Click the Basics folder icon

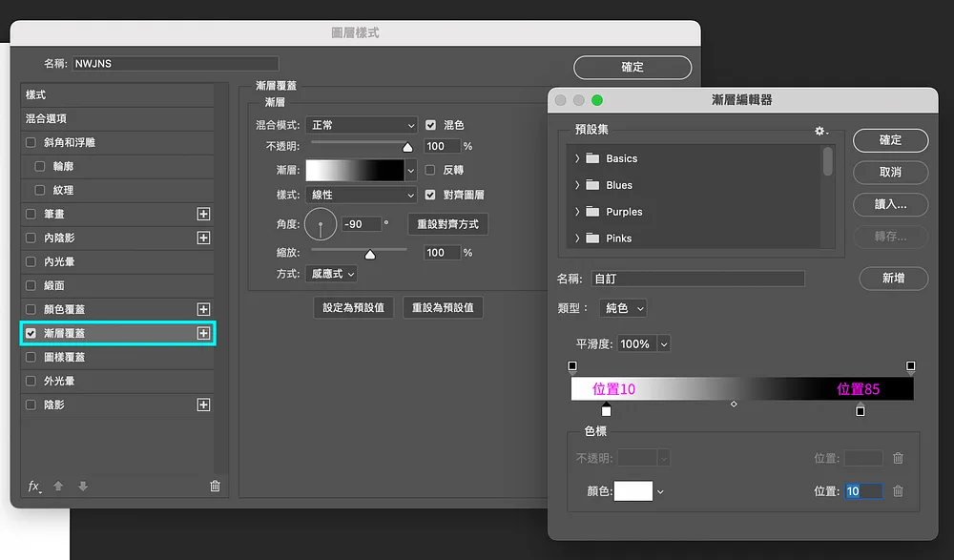pyautogui.click(x=592, y=158)
